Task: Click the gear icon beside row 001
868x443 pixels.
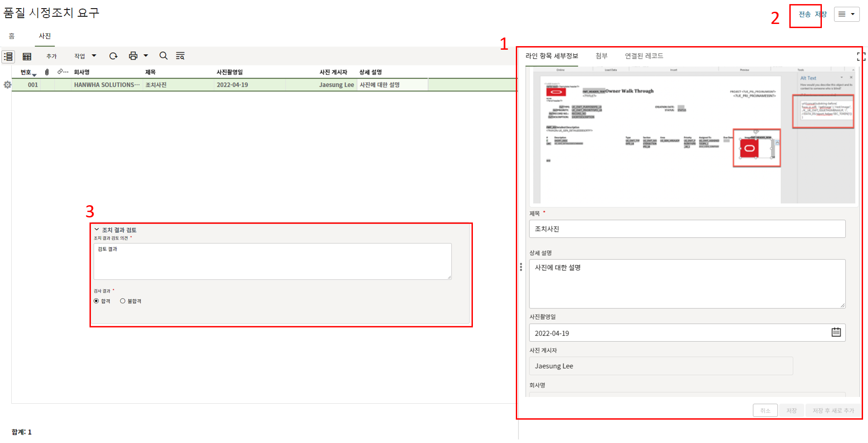Action: 7,85
